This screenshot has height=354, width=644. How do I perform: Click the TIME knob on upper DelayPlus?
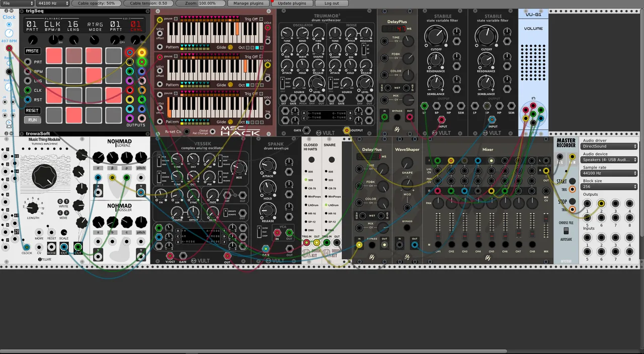point(408,41)
